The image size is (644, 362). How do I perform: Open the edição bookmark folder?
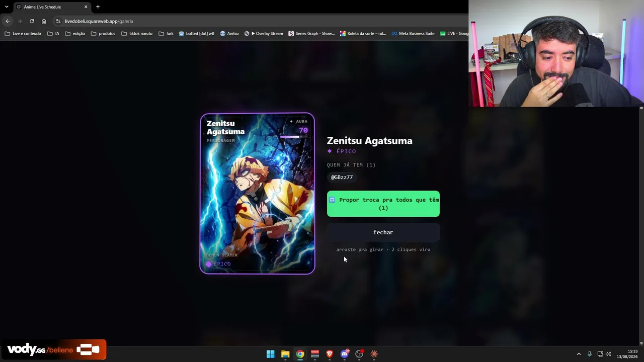(x=75, y=34)
